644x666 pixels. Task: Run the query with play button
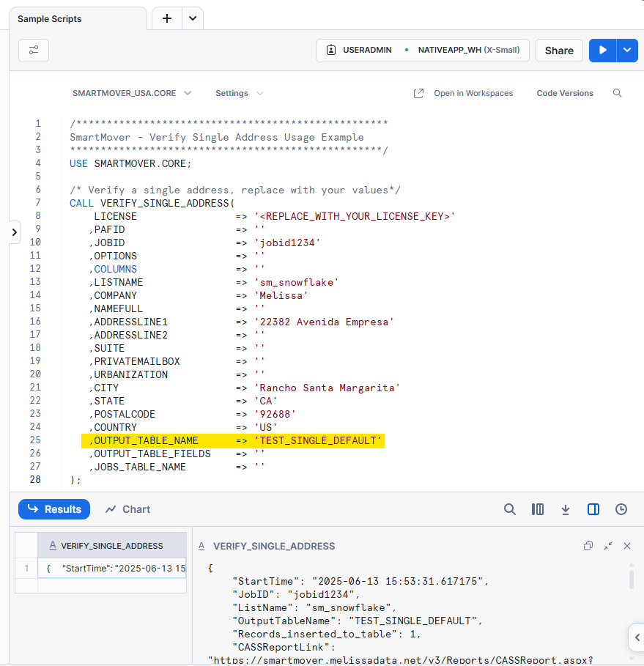pos(602,50)
